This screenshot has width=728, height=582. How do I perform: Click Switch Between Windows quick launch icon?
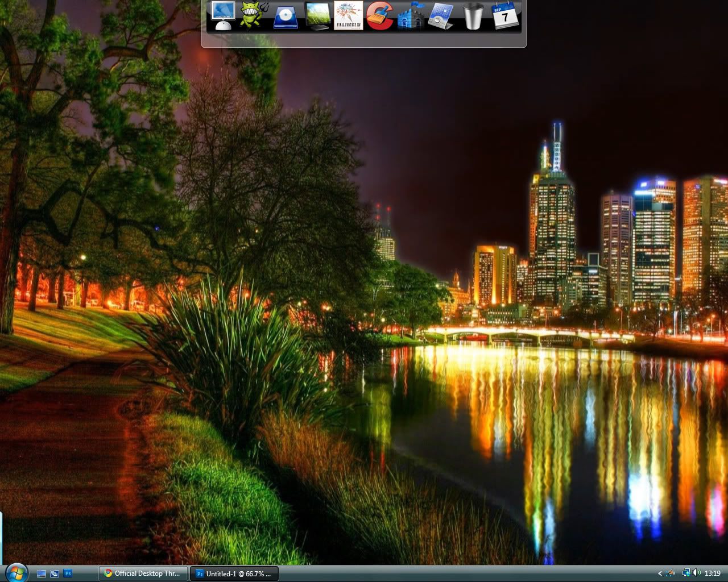pos(55,574)
